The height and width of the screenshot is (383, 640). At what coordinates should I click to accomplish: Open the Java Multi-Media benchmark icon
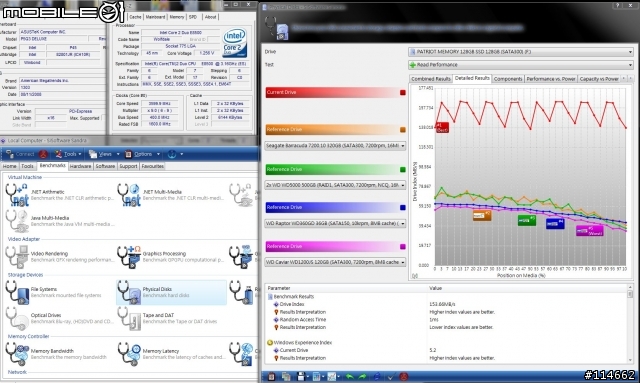pos(17,221)
